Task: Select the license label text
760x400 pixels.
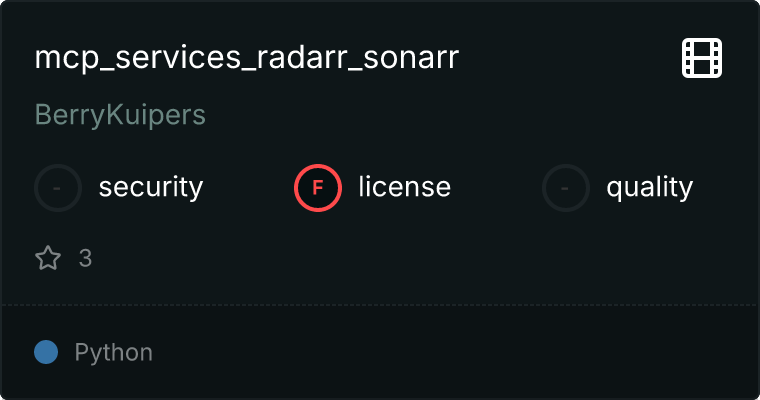Action: click(x=404, y=187)
